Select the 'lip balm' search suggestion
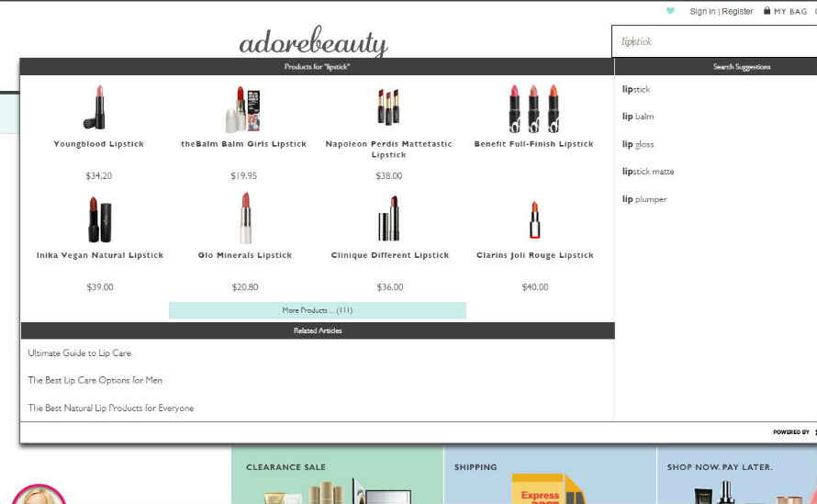This screenshot has height=504, width=817. [x=638, y=117]
